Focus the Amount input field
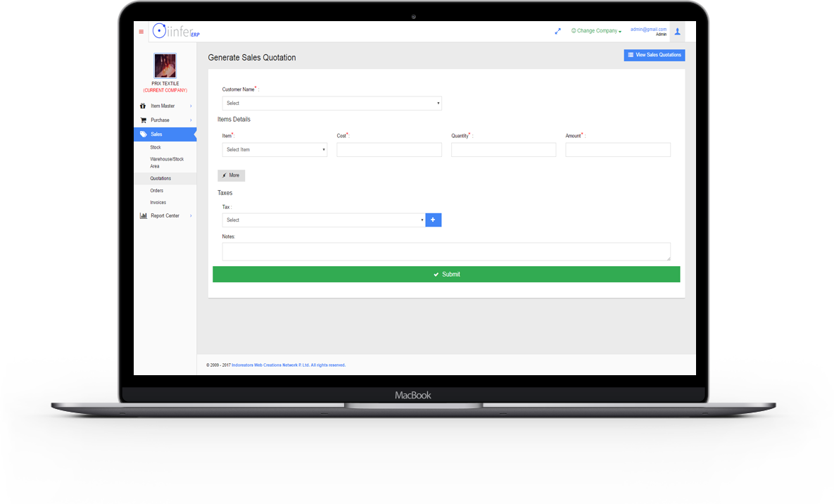 (617, 149)
